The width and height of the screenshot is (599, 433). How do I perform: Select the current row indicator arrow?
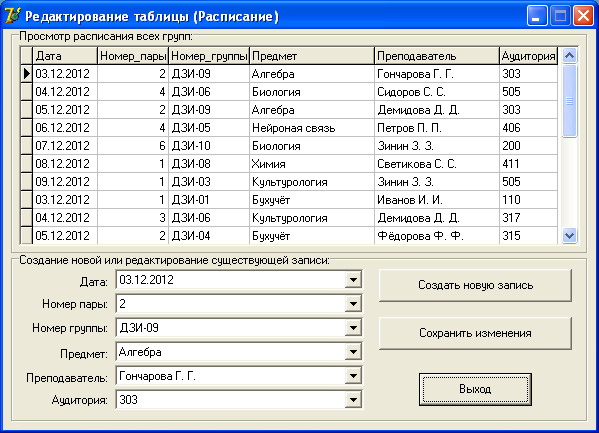[x=26, y=73]
